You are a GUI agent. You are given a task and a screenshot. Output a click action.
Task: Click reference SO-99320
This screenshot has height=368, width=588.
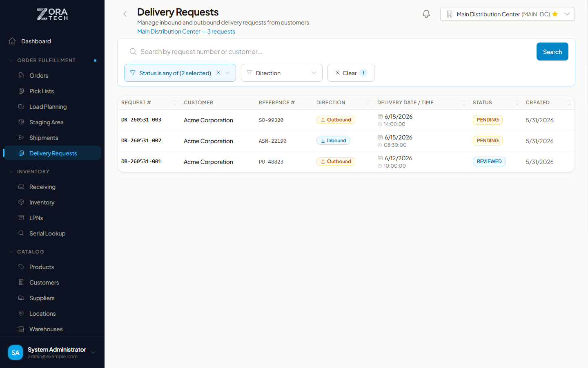tap(271, 120)
